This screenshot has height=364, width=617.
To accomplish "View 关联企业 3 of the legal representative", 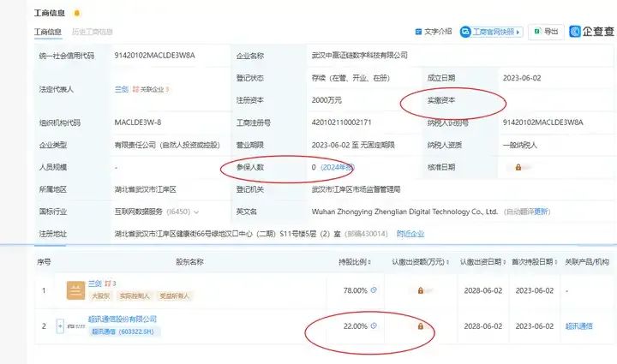I will pyautogui.click(x=151, y=89).
